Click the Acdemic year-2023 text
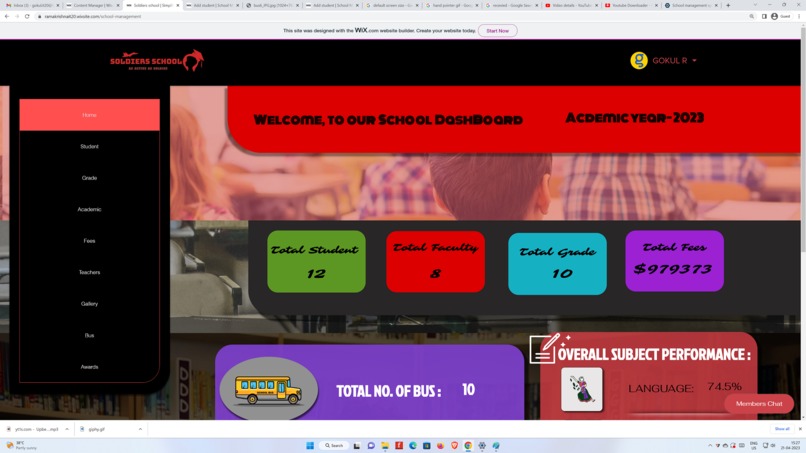Viewport: 806px width, 453px height. 635,118
